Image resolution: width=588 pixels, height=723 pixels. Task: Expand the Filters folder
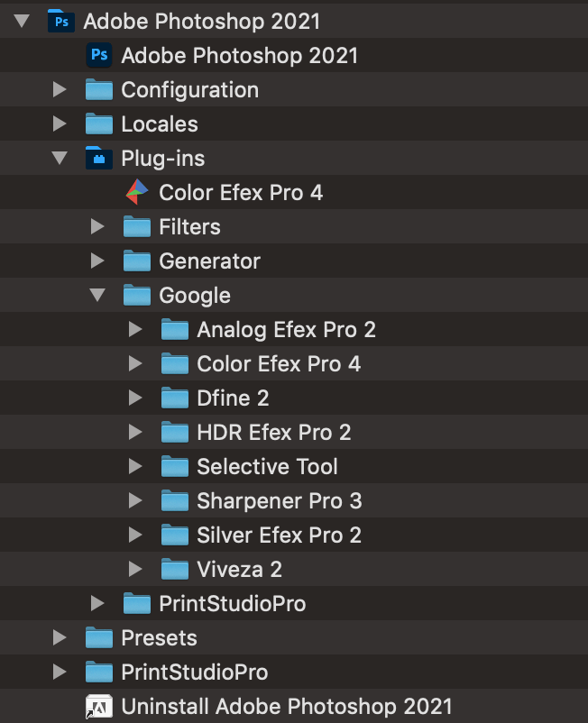pyautogui.click(x=98, y=227)
